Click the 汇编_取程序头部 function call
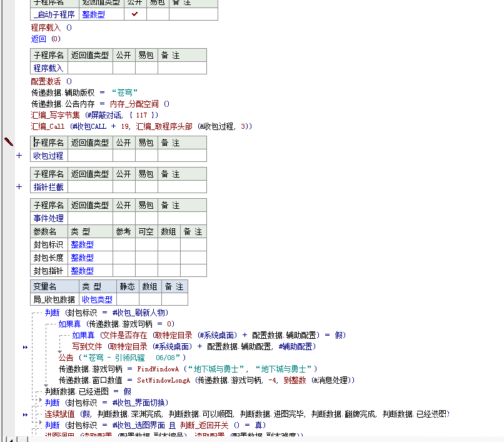Viewport: 504px width, 442px height. tap(164, 126)
